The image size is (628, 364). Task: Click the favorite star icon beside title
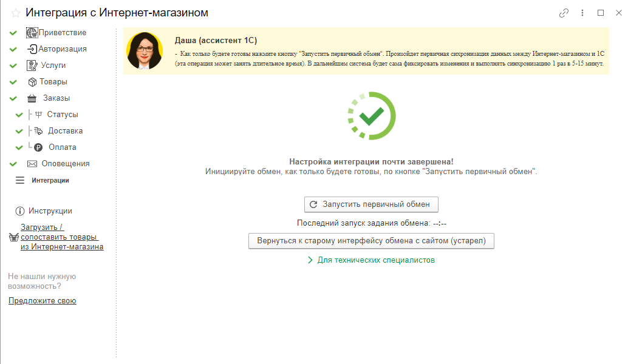pos(16,13)
